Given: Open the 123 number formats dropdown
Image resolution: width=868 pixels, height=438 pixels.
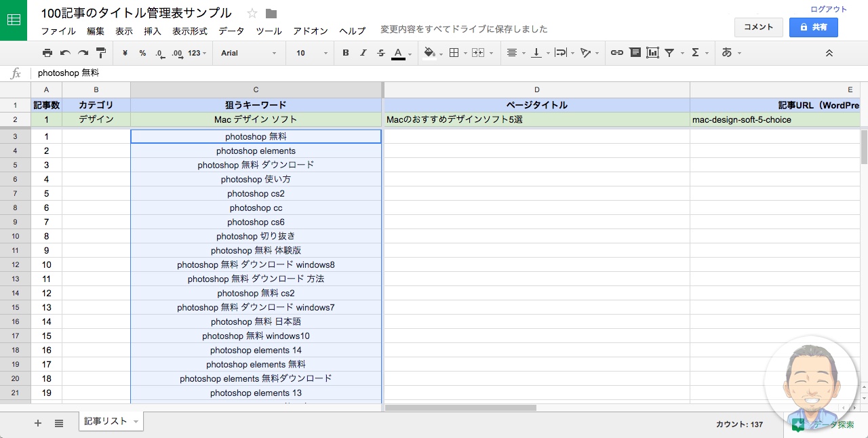Looking at the screenshot, I should click(197, 53).
